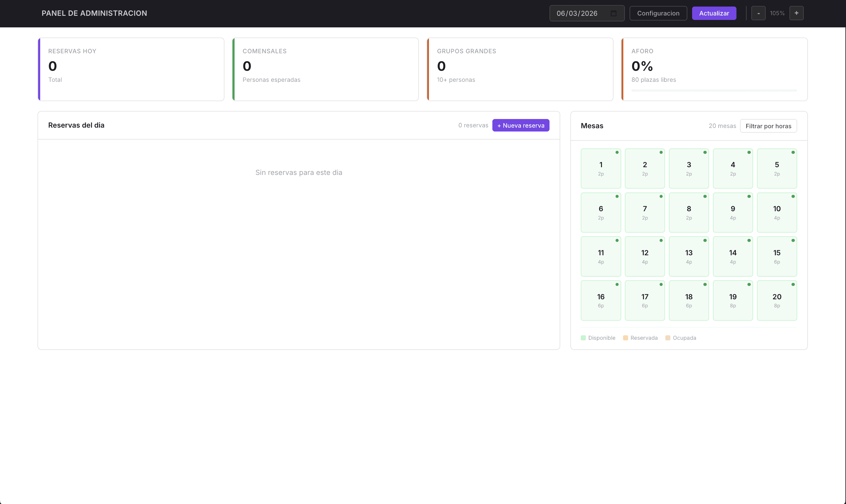This screenshot has height=504, width=846.
Task: Click the Ocupada legend swatch
Action: click(x=668, y=338)
